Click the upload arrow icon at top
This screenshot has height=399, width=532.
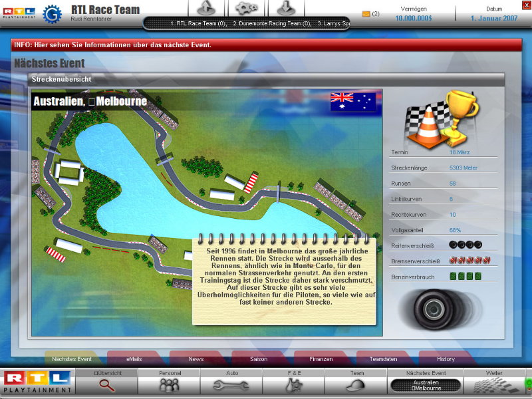[x=205, y=8]
